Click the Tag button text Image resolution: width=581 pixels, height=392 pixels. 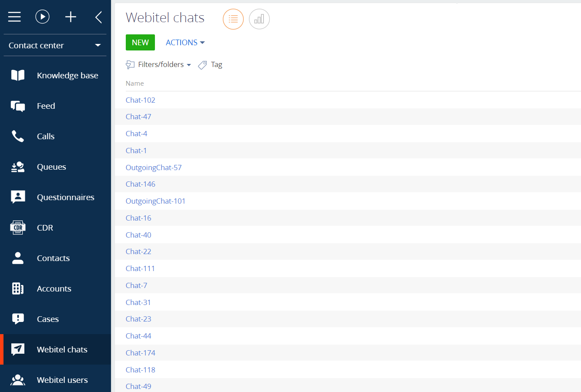point(217,64)
